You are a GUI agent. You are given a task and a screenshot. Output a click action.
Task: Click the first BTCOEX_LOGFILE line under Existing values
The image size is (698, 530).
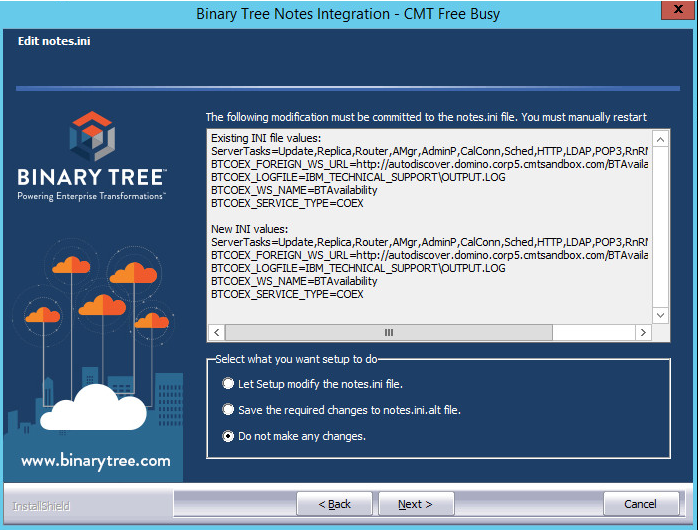pyautogui.click(x=358, y=177)
